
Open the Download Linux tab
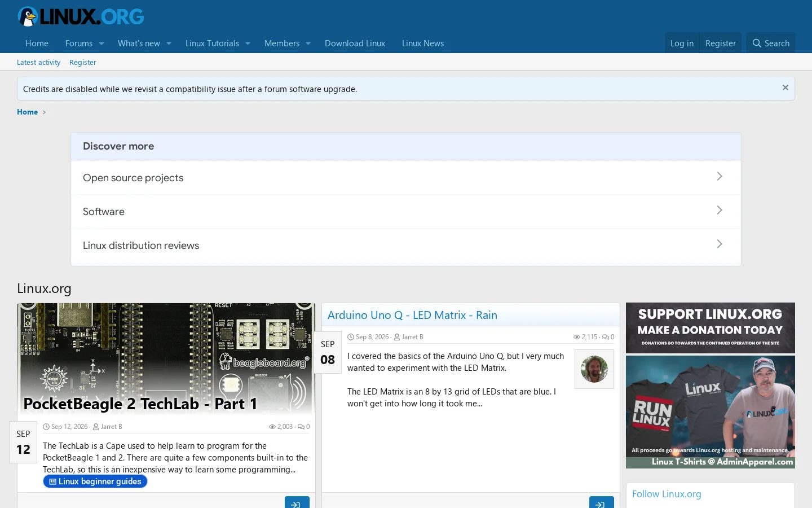coord(355,43)
